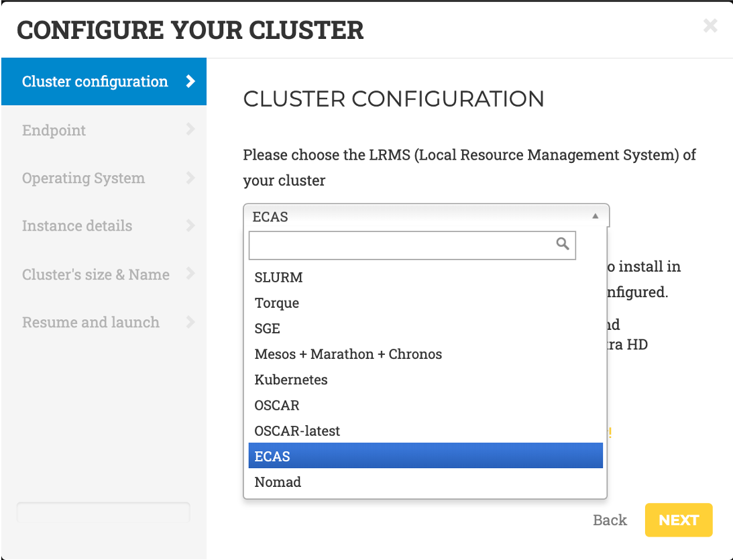This screenshot has height=560, width=733.
Task: Go to the Endpoint step
Action: [x=54, y=130]
